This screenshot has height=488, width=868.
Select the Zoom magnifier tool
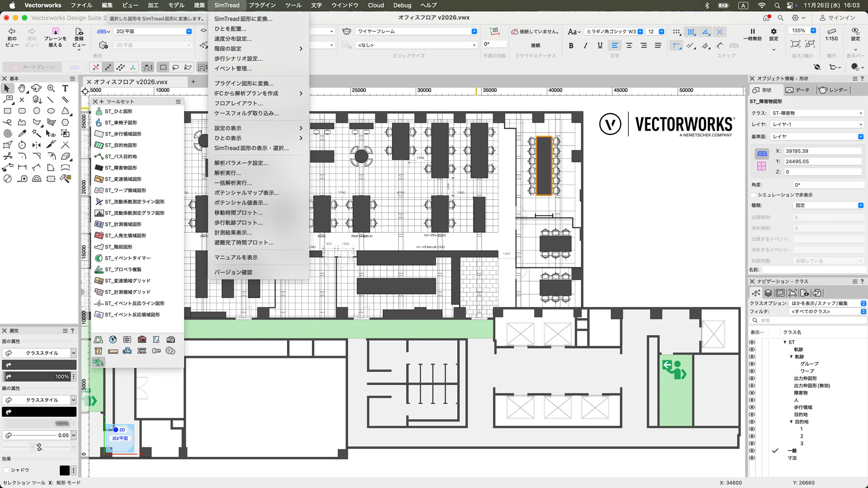51,88
